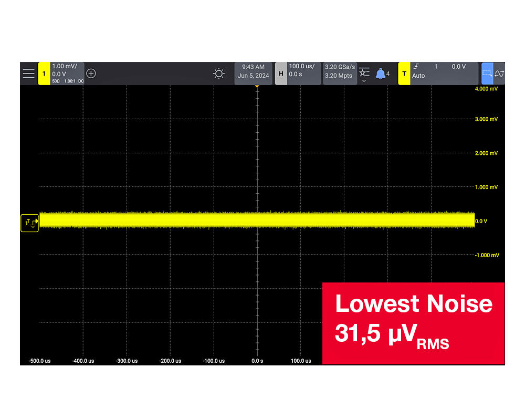The width and height of the screenshot is (525, 420).
Task: Click the 2.000 mV vertical axis label
Action: tap(486, 153)
